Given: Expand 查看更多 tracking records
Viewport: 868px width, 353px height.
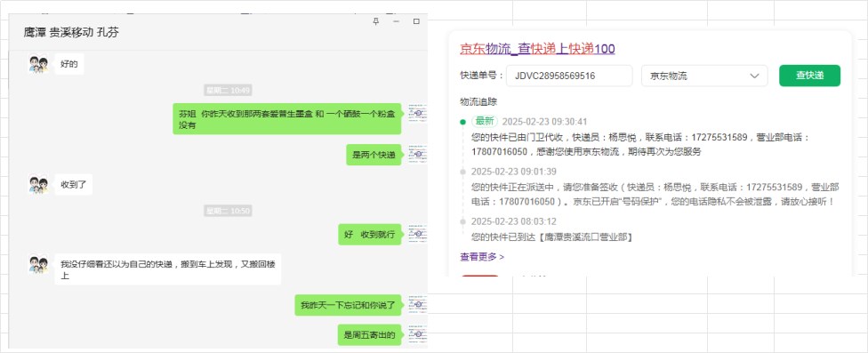Looking at the screenshot, I should pos(482,257).
